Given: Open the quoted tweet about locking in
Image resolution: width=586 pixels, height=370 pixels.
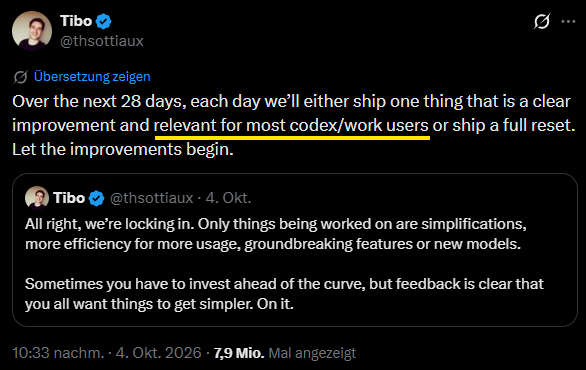Looking at the screenshot, I should pyautogui.click(x=295, y=250).
